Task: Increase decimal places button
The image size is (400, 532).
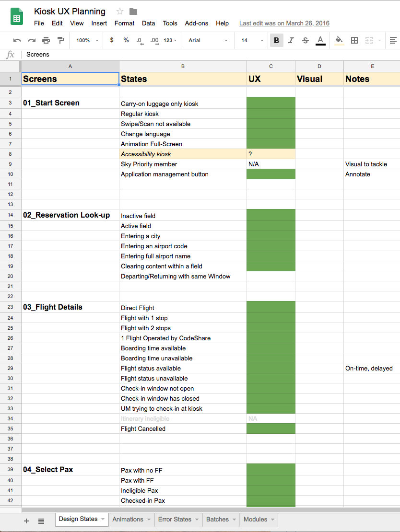Action: pyautogui.click(x=154, y=41)
